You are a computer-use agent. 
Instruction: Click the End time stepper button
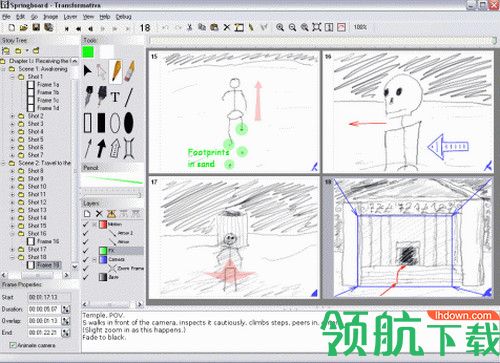tap(66, 333)
